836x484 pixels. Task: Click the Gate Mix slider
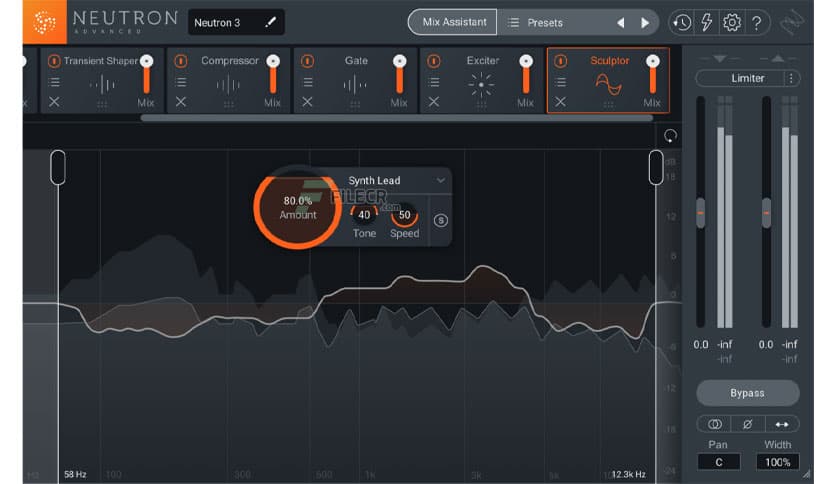399,75
